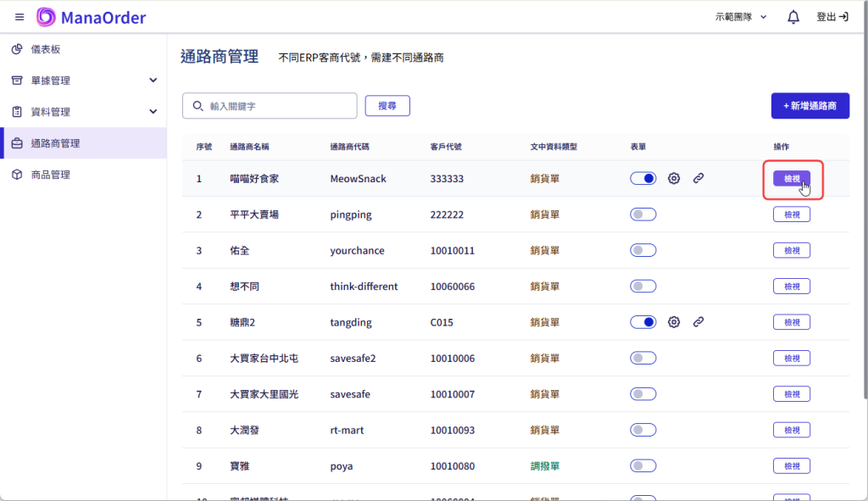Open settings gear for 喵喵好食家
This screenshot has height=501, width=868.
(x=674, y=179)
